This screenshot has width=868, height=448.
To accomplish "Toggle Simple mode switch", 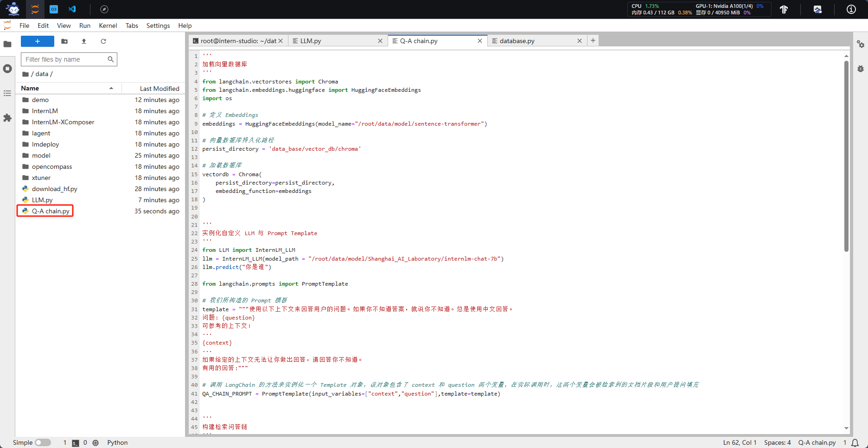I will (x=43, y=442).
